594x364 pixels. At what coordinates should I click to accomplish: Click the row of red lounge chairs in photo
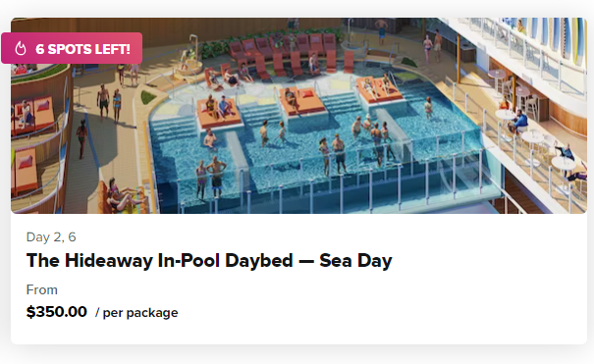pyautogui.click(x=284, y=55)
